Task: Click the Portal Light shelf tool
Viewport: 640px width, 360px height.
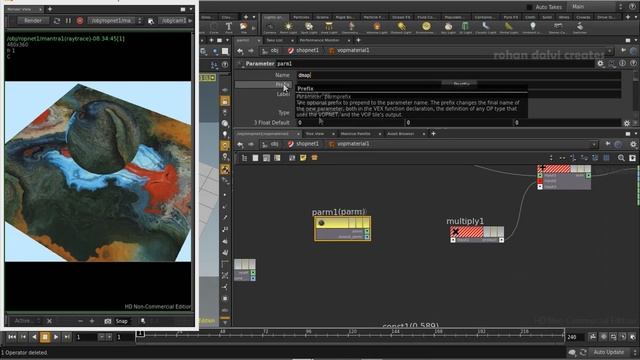Action: 509,28
